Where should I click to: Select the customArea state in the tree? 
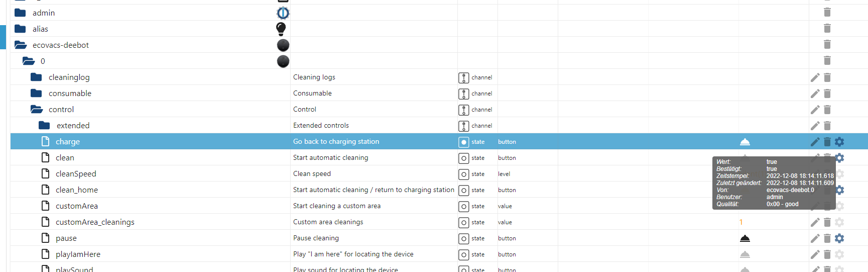77,206
